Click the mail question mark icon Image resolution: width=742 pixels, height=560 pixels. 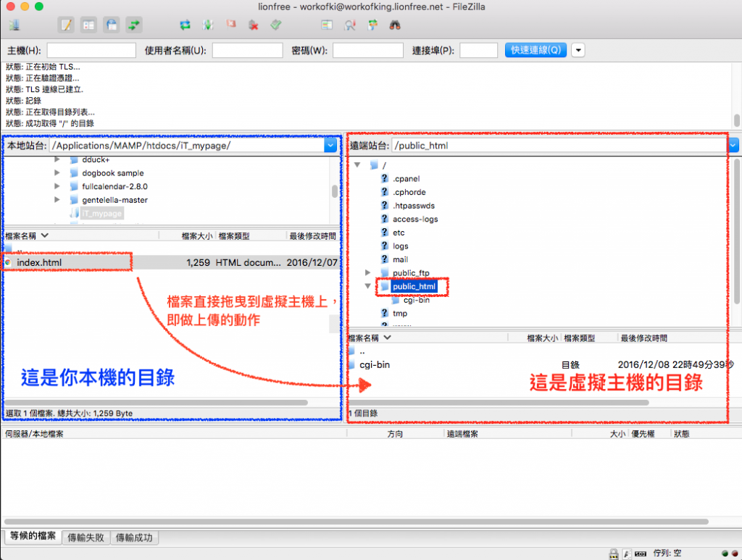point(385,259)
